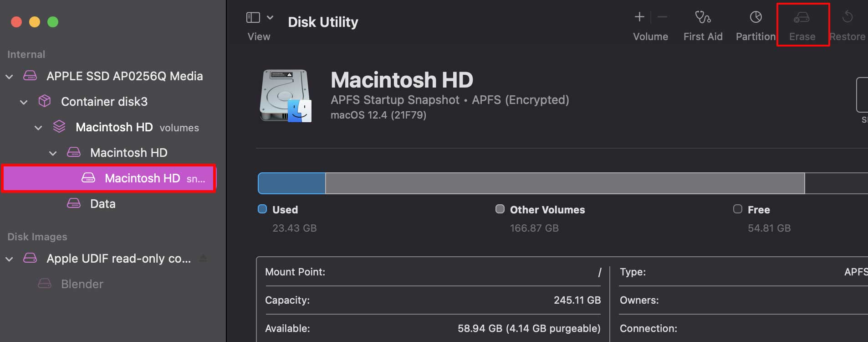Click the large Macintosh HD Finder drive image
This screenshot has width=868, height=342.
(x=286, y=96)
